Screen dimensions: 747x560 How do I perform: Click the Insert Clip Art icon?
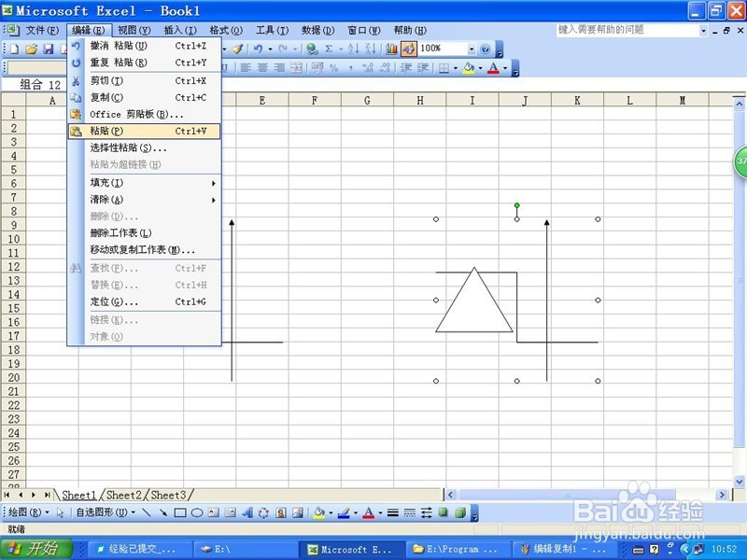(x=281, y=512)
